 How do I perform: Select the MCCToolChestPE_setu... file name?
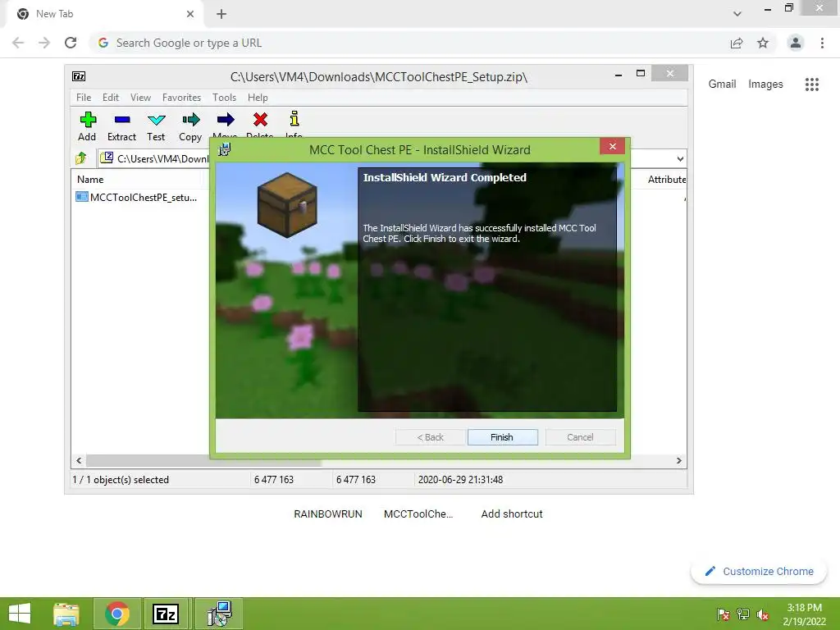point(143,197)
